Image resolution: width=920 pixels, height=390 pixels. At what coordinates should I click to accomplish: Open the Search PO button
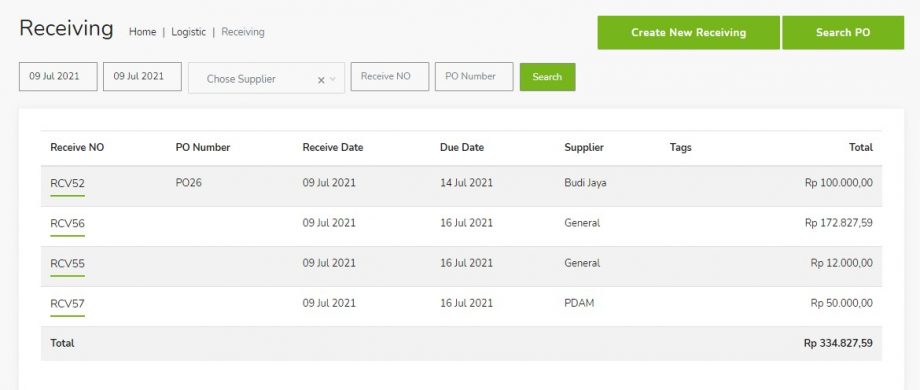pos(843,33)
